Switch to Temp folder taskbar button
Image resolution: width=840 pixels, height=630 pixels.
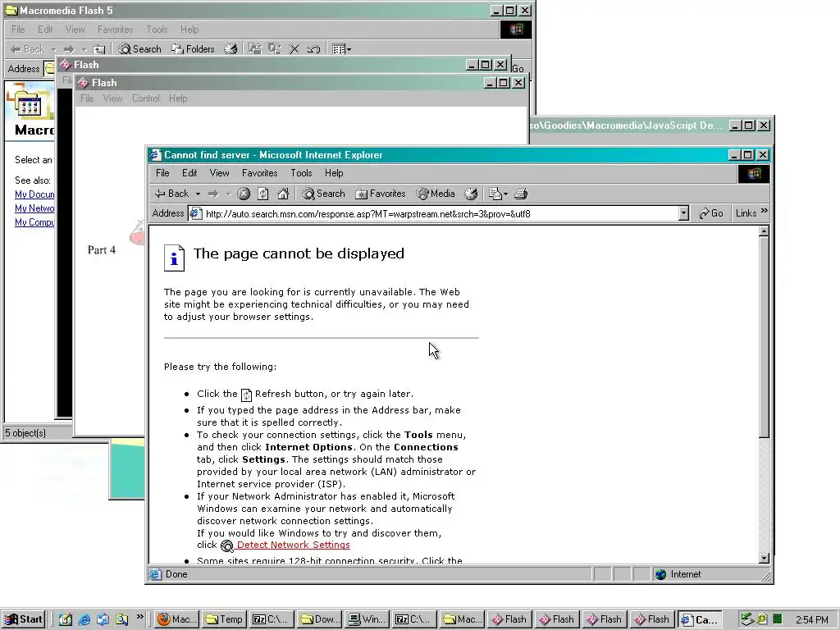coord(225,619)
